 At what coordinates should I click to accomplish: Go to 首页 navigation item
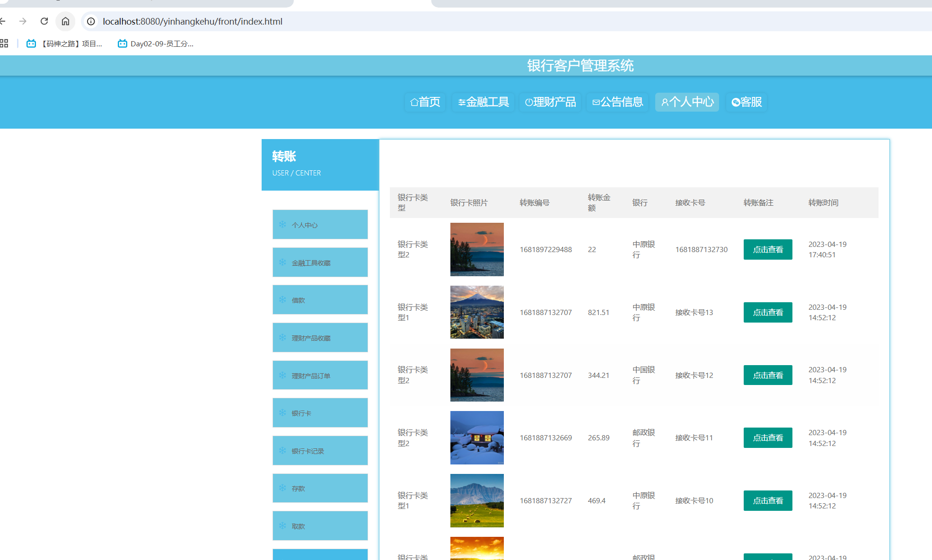(x=425, y=102)
